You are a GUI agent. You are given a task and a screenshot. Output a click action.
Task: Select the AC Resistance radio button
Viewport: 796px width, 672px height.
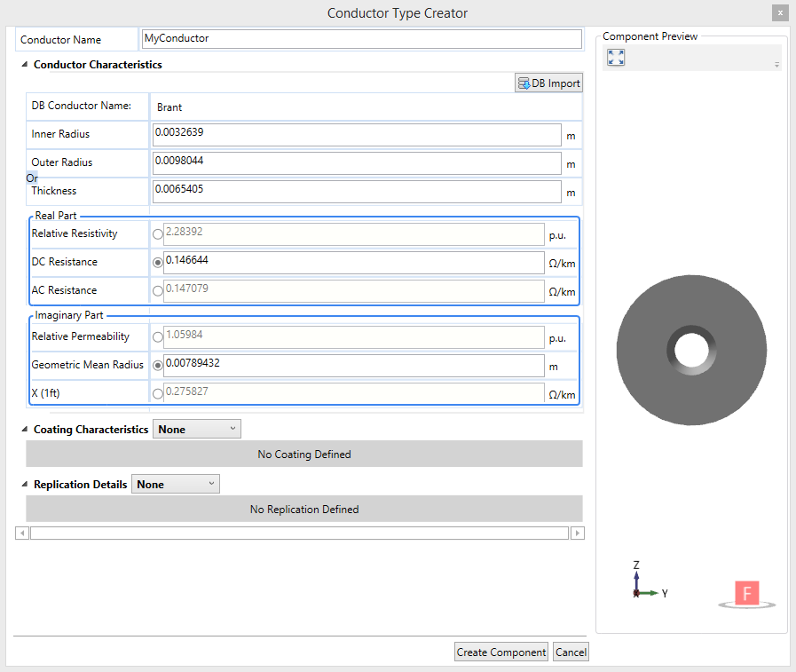[x=158, y=291]
